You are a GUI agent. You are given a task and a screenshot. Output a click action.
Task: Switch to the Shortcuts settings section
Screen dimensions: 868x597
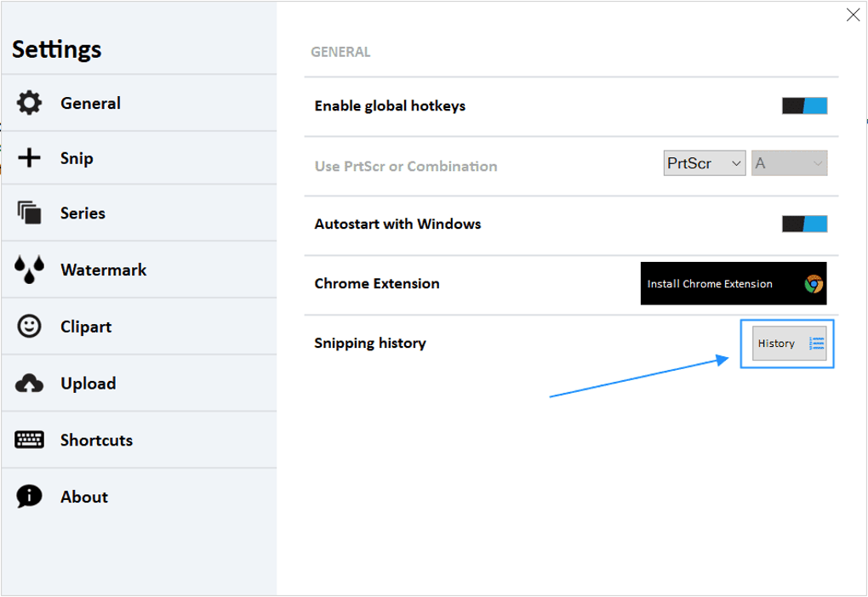[x=96, y=440]
